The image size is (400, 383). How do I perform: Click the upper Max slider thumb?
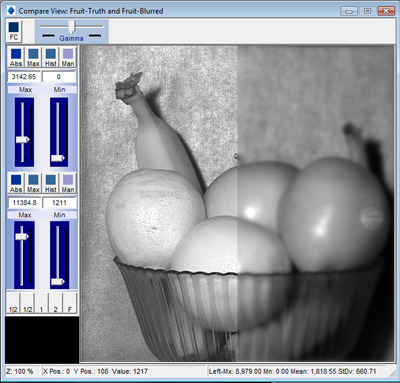(x=23, y=139)
